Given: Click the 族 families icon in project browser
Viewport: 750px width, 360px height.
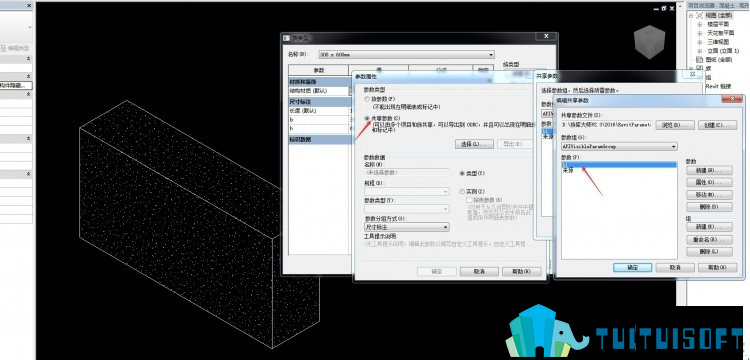Looking at the screenshot, I should (x=699, y=69).
